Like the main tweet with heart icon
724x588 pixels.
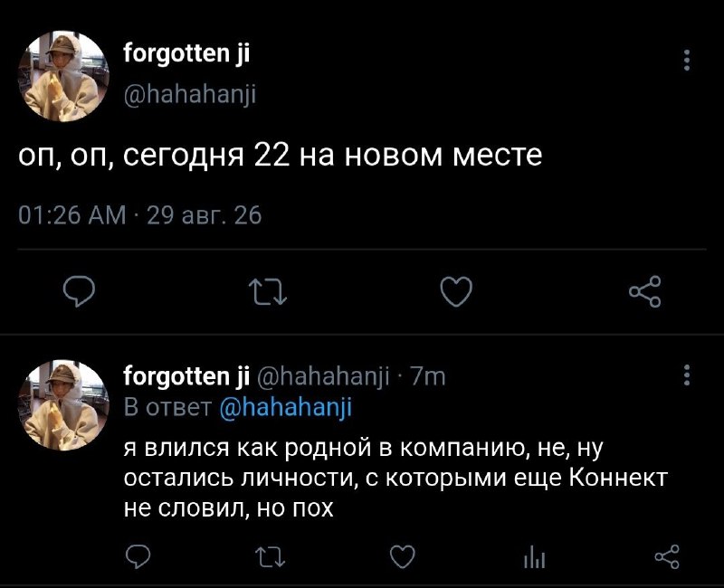tap(456, 291)
